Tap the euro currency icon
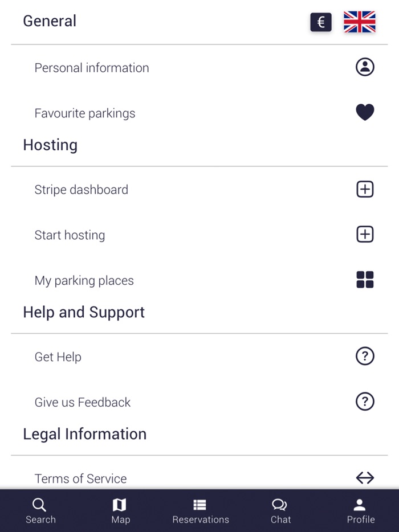399x532 pixels. click(x=321, y=22)
